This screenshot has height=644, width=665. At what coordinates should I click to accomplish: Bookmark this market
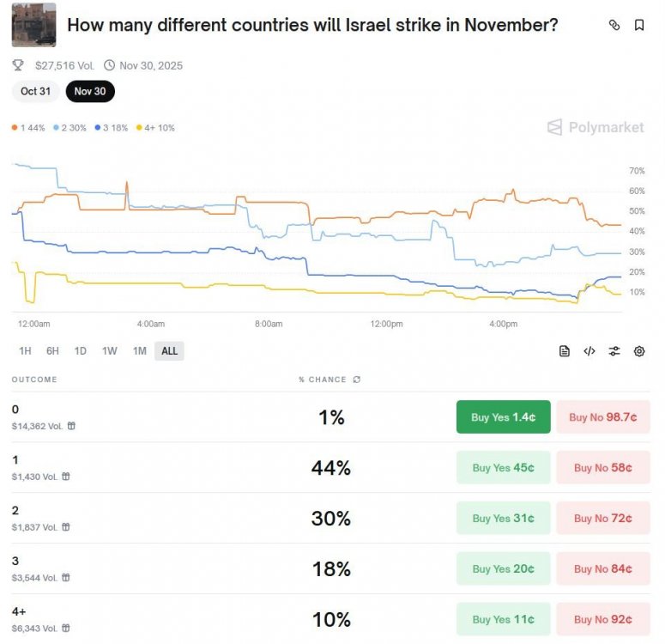pos(638,25)
